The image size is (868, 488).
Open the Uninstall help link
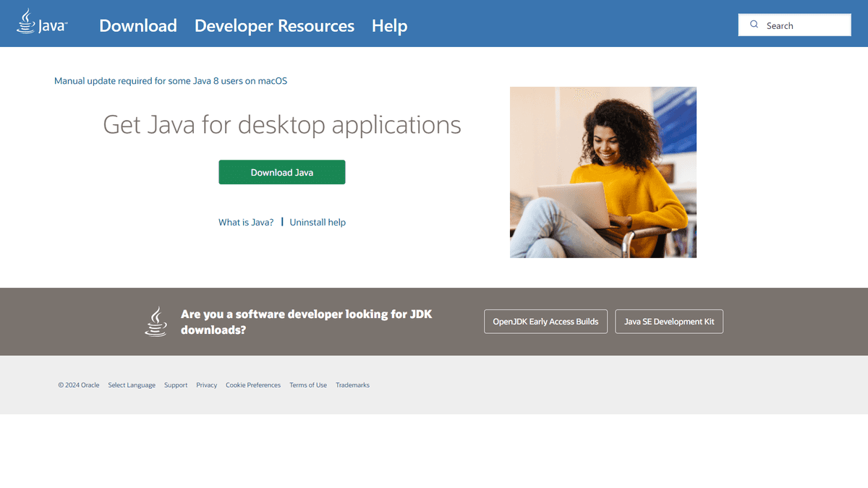point(318,223)
